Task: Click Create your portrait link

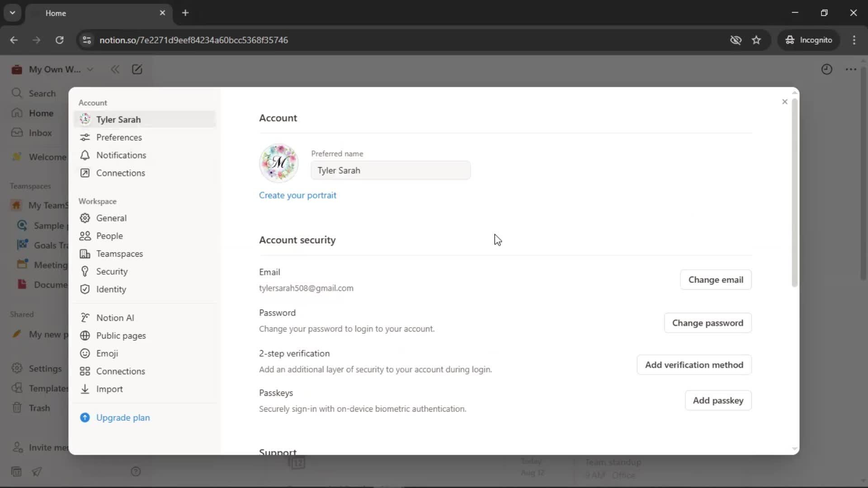Action: point(297,195)
